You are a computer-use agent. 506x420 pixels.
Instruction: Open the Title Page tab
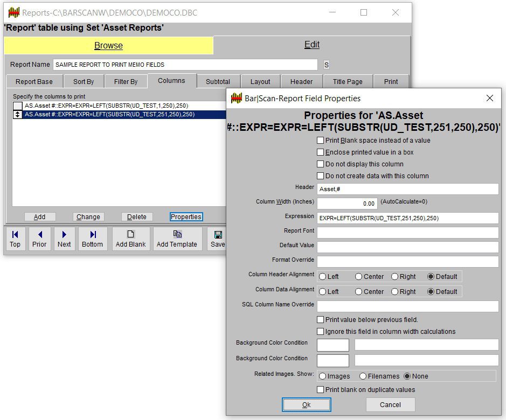[x=348, y=82]
